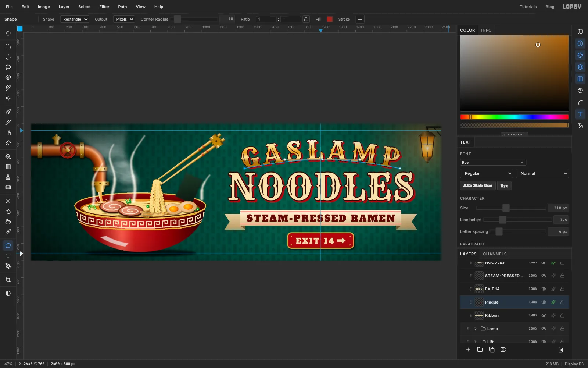Adjust the Letter spacing slider
Image resolution: width=588 pixels, height=368 pixels.
517,231
